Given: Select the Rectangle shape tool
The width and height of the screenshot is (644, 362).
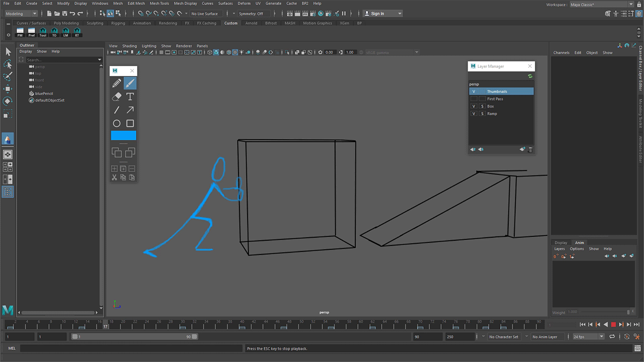Looking at the screenshot, I should point(130,123).
